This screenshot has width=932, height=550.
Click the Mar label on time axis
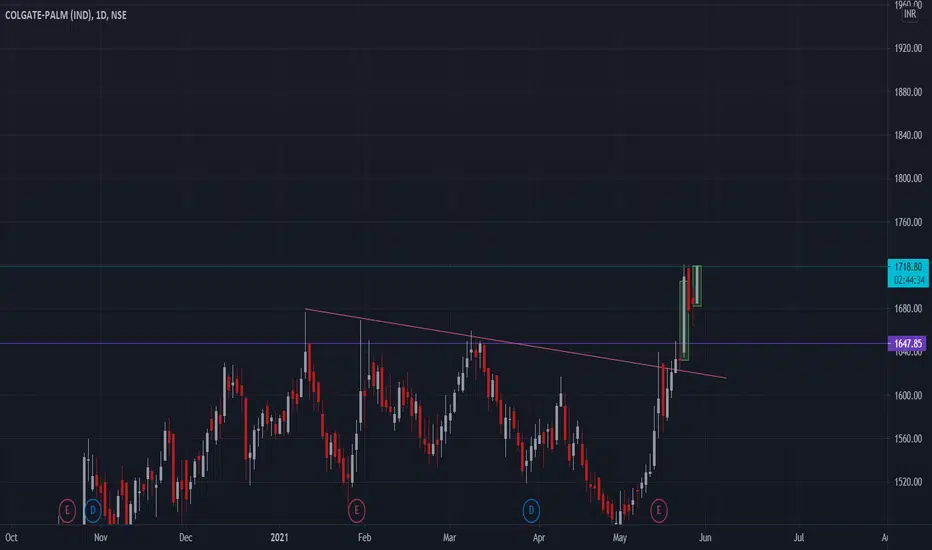pyautogui.click(x=449, y=538)
